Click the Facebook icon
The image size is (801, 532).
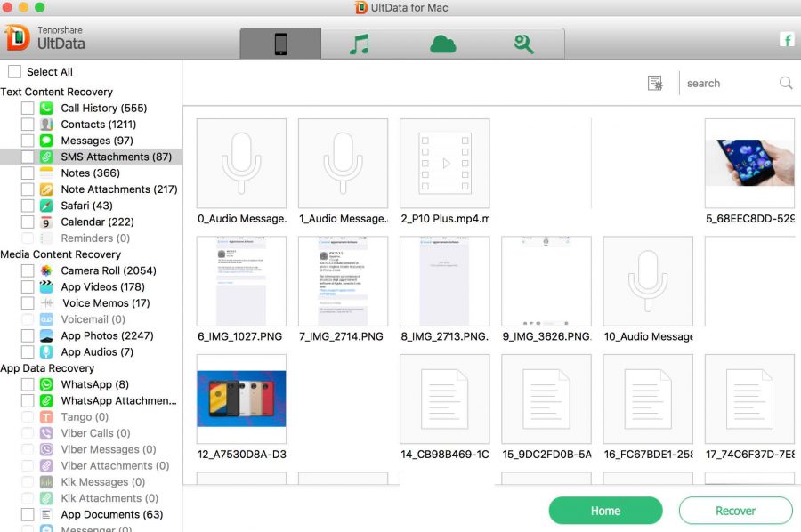787,39
